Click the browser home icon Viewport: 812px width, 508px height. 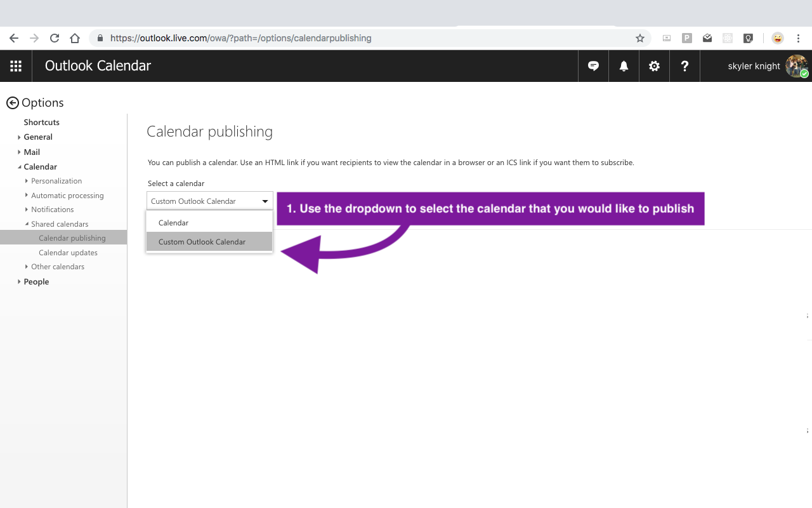tap(75, 38)
